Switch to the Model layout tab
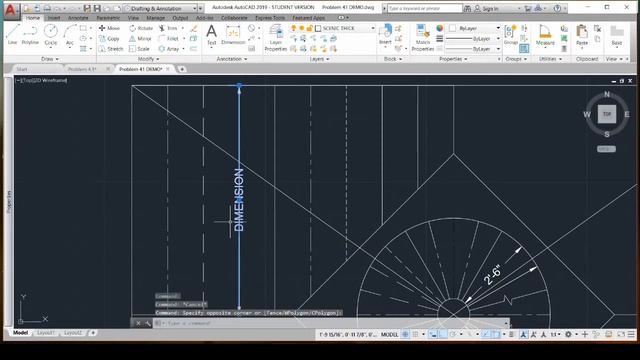The width and height of the screenshot is (640, 360). coord(20,333)
